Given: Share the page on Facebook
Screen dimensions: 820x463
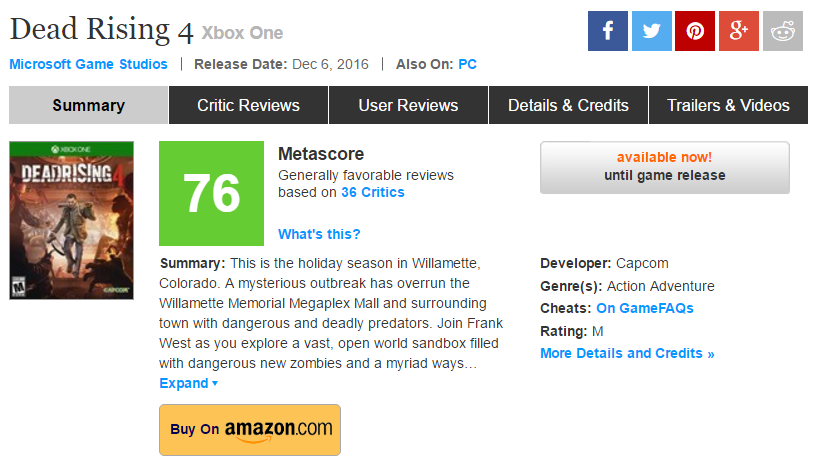Looking at the screenshot, I should [607, 31].
